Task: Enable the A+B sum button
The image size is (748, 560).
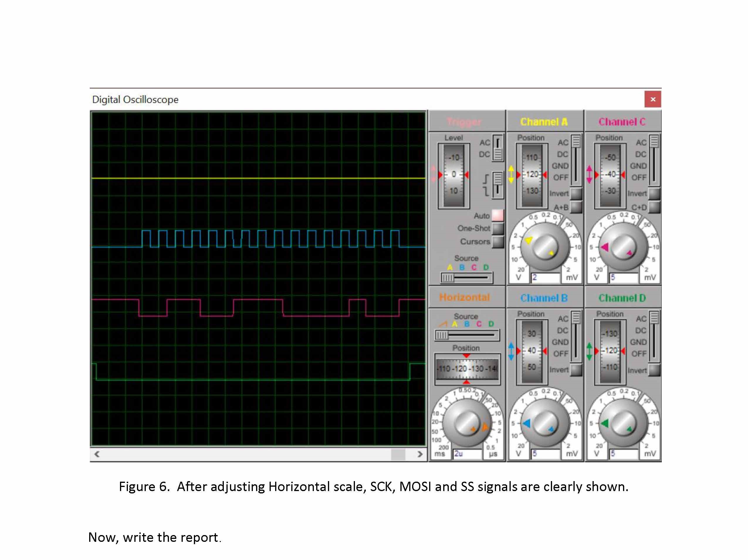Action: tap(576, 207)
